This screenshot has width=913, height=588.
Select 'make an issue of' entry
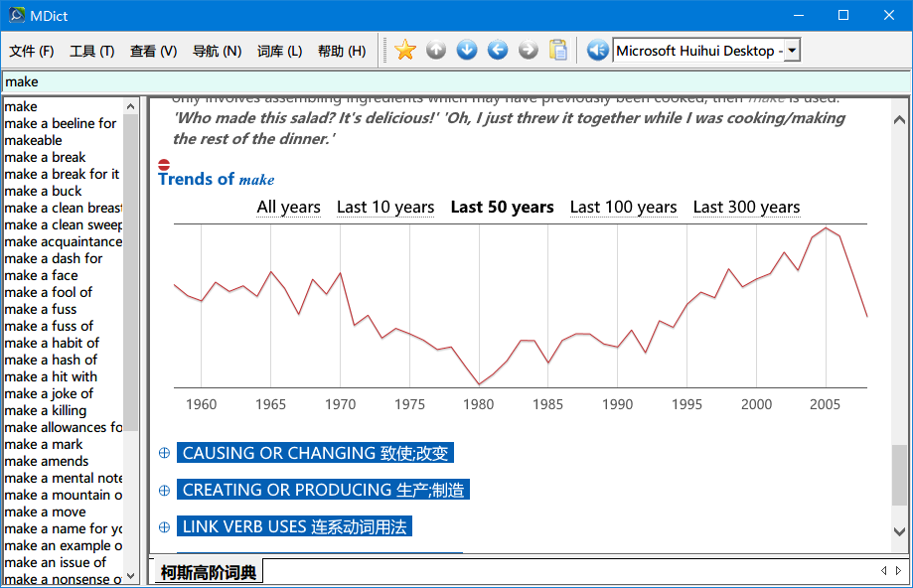tap(56, 562)
